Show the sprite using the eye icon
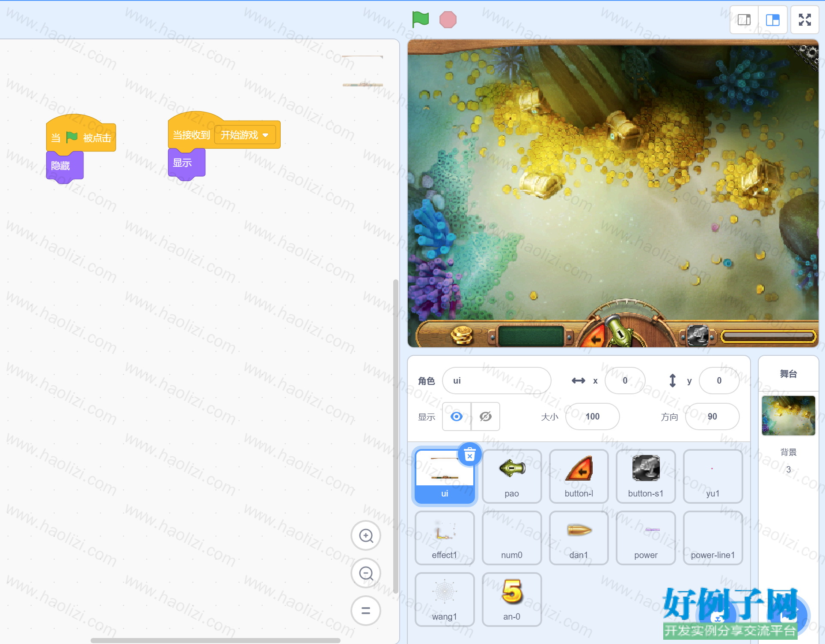Image resolution: width=825 pixels, height=644 pixels. pyautogui.click(x=457, y=417)
